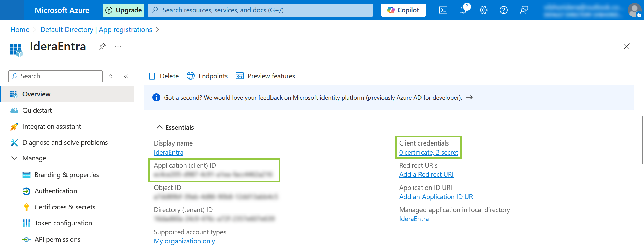Open the Azure portal hamburger menu
Viewport: 644px width, 249px height.
tap(12, 10)
